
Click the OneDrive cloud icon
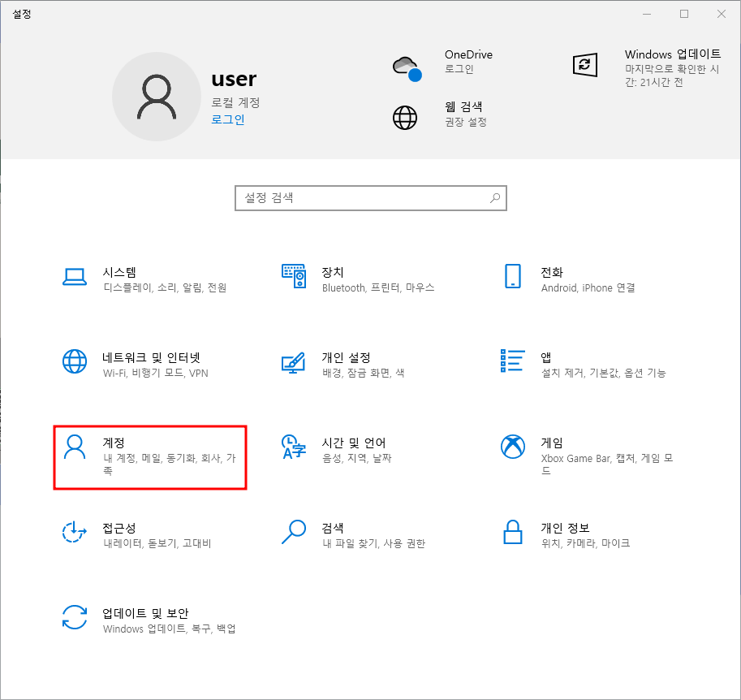coord(407,68)
